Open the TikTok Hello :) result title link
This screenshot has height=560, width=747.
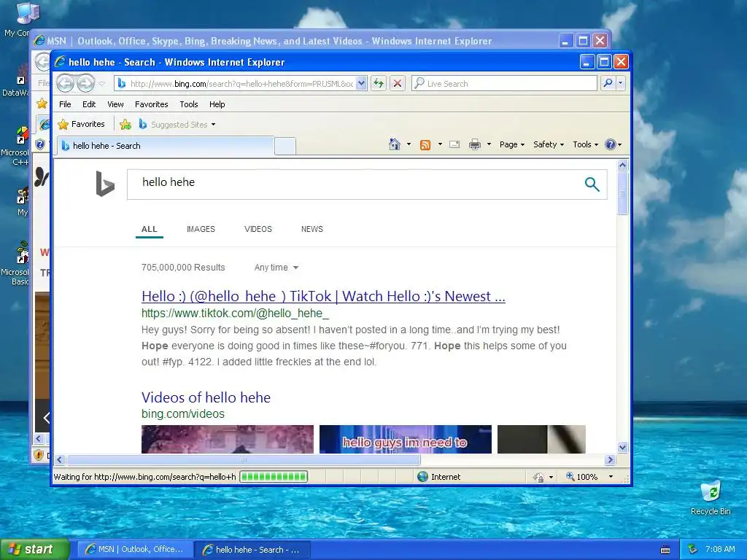click(x=323, y=296)
